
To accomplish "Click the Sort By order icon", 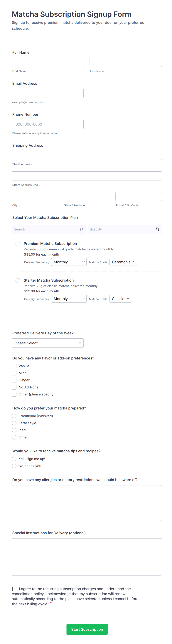I will pos(157,229).
